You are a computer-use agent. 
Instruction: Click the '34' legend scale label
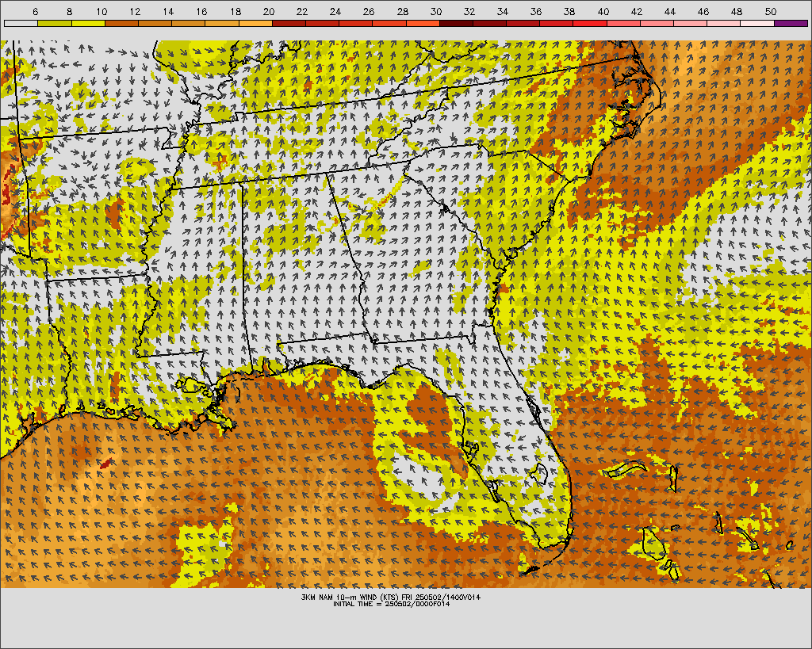click(503, 12)
